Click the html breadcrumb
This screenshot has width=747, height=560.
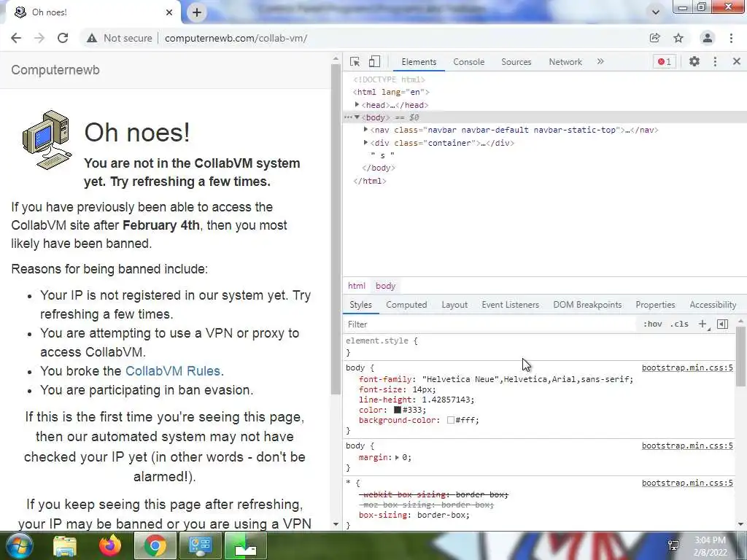tap(356, 286)
